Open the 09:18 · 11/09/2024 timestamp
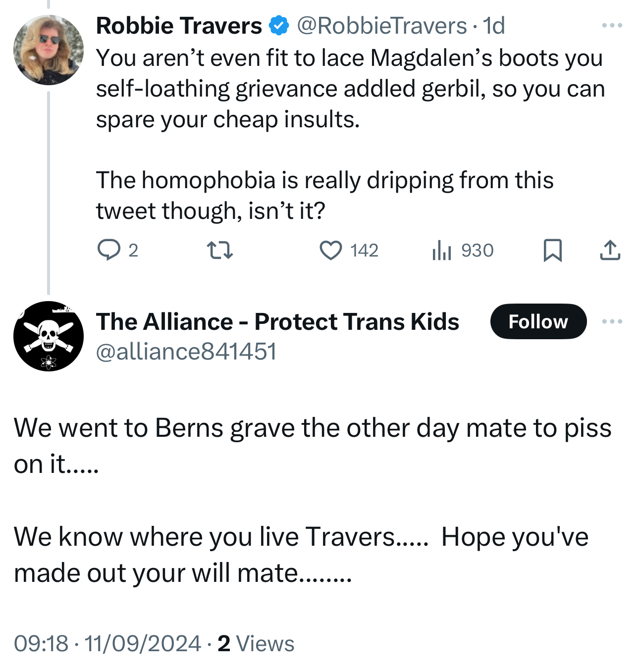639x672 pixels. (x=107, y=643)
